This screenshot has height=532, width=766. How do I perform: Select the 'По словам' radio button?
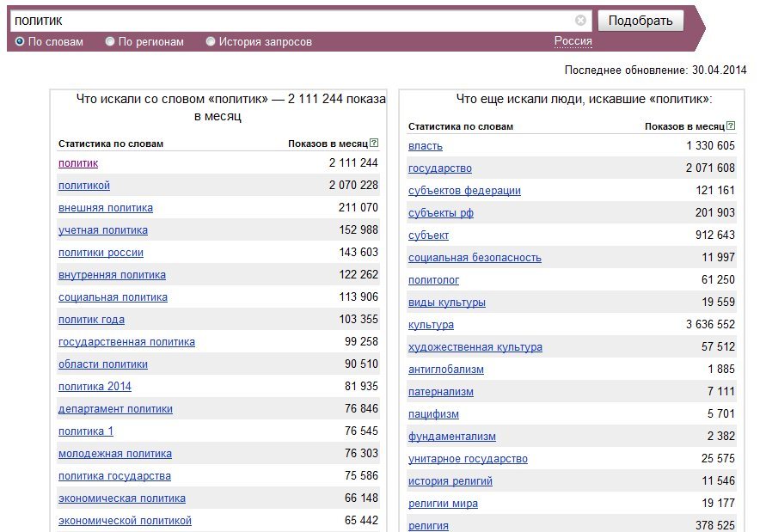coord(20,41)
